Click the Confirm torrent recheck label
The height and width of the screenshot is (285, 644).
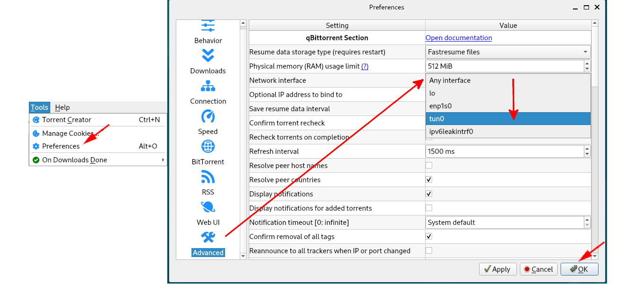tap(287, 123)
